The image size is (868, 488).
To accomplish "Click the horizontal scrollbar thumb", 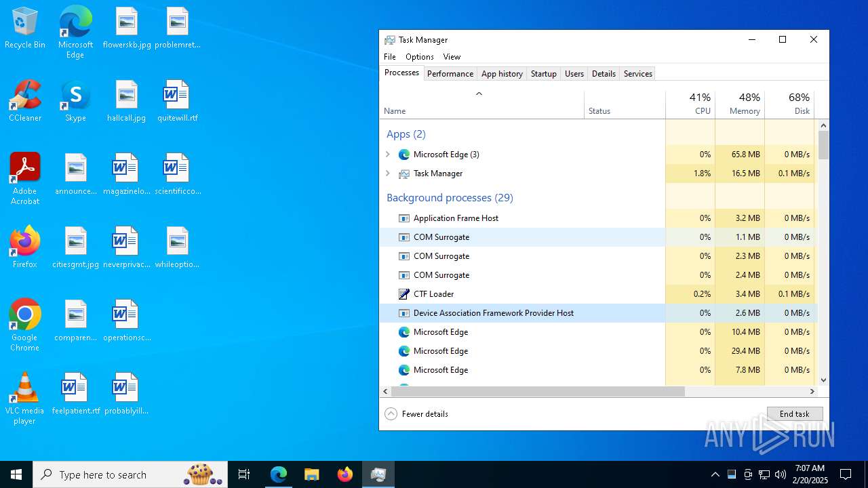I will click(538, 391).
